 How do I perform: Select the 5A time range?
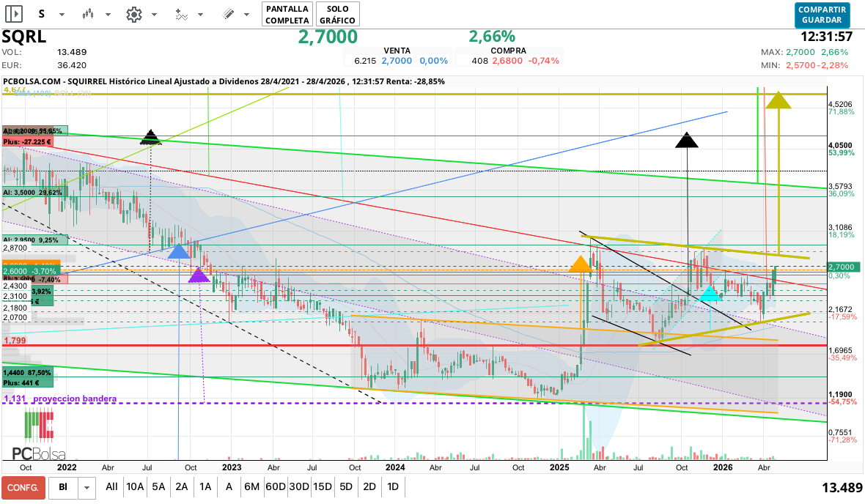(x=158, y=486)
